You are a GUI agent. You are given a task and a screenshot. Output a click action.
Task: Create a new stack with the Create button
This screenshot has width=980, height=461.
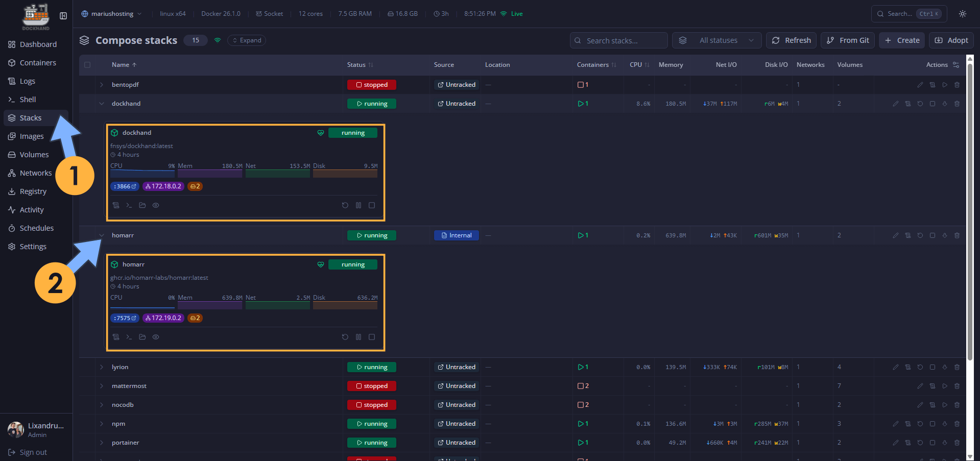pos(901,40)
